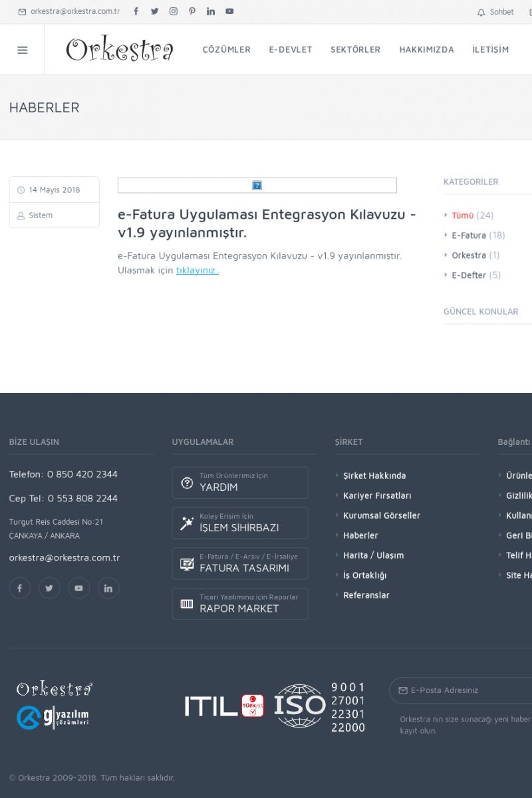Image resolution: width=532 pixels, height=798 pixels.
Task: Click the YARDIM application button
Action: [240, 482]
